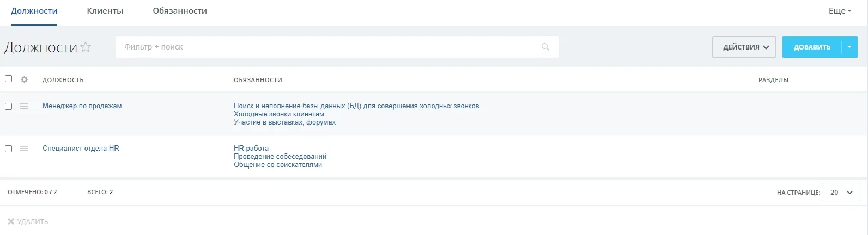The image size is (868, 235).
Task: Open the grid settings gear icon
Action: [24, 79]
